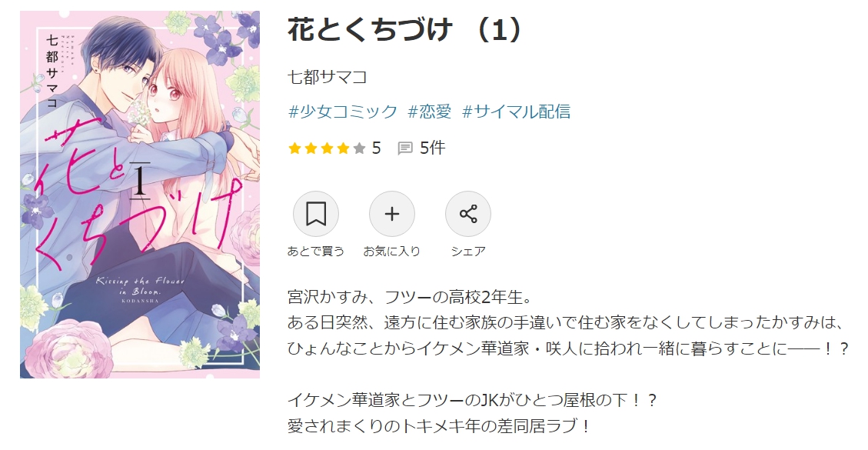Click the fifth gray rating star
868x450 pixels.
[360, 148]
